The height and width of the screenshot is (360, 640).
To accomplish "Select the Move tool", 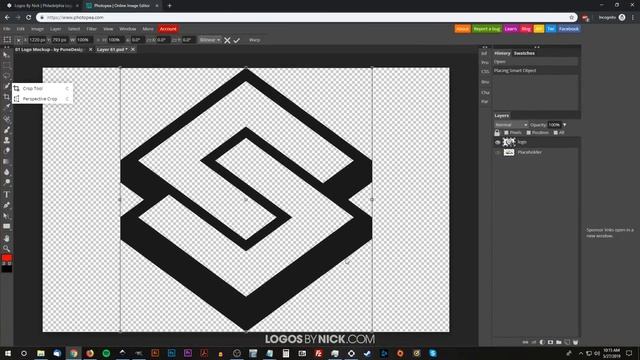I will point(7,55).
